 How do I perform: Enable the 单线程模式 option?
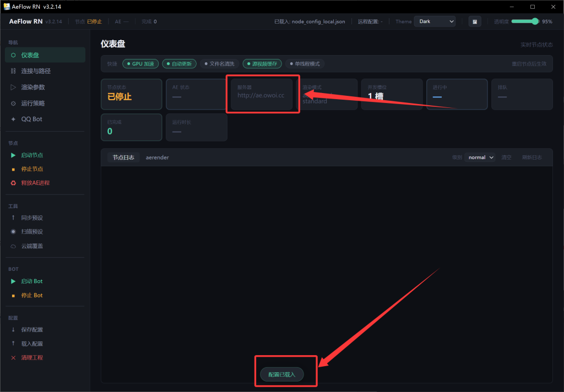click(x=305, y=64)
